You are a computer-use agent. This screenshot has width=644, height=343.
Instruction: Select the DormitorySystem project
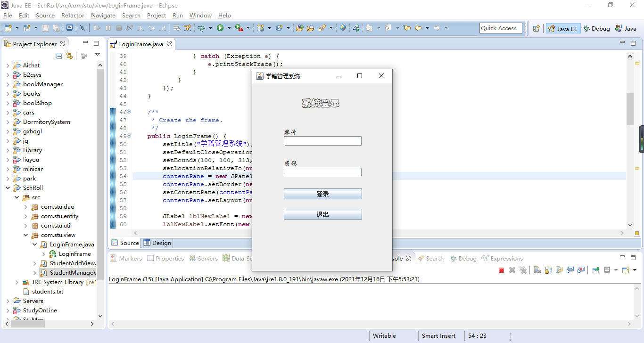[x=46, y=122]
